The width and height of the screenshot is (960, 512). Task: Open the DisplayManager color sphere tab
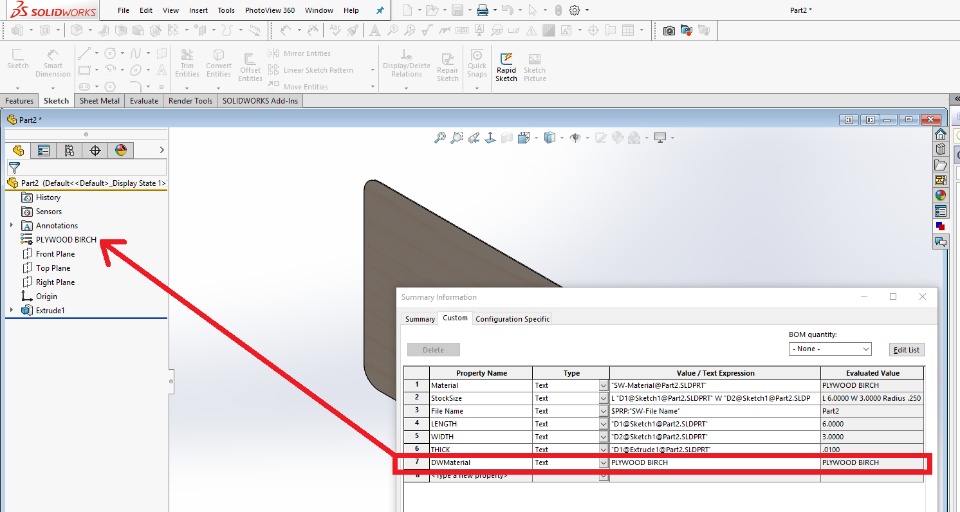point(121,150)
